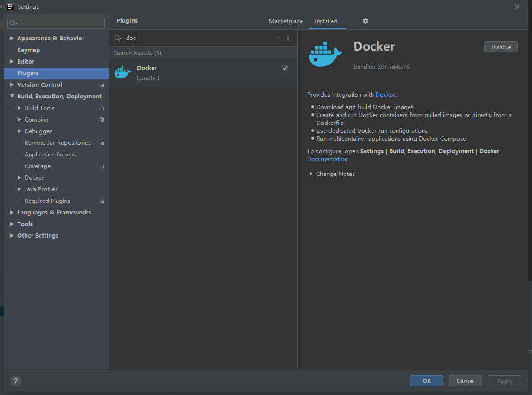Click the help question mark icon
532x395 pixels.
coord(15,381)
